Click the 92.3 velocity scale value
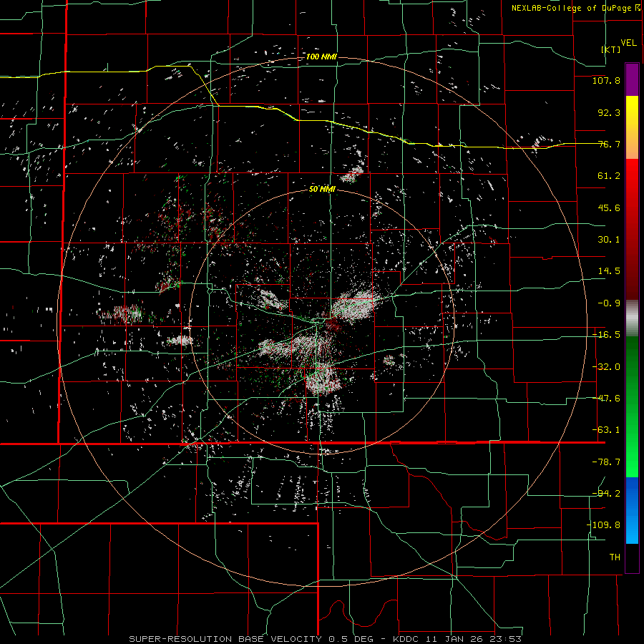This screenshot has height=644, width=644. pos(609,112)
